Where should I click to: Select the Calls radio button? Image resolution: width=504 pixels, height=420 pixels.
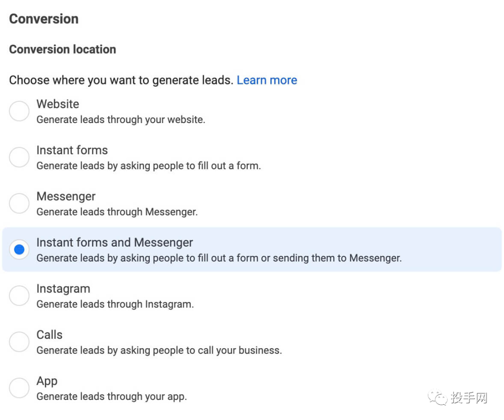(x=19, y=342)
